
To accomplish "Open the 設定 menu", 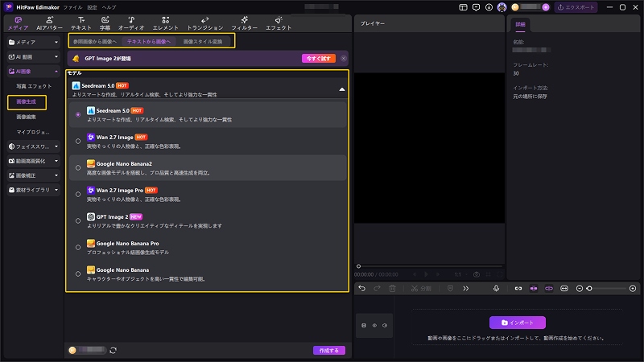I will 93,7.
